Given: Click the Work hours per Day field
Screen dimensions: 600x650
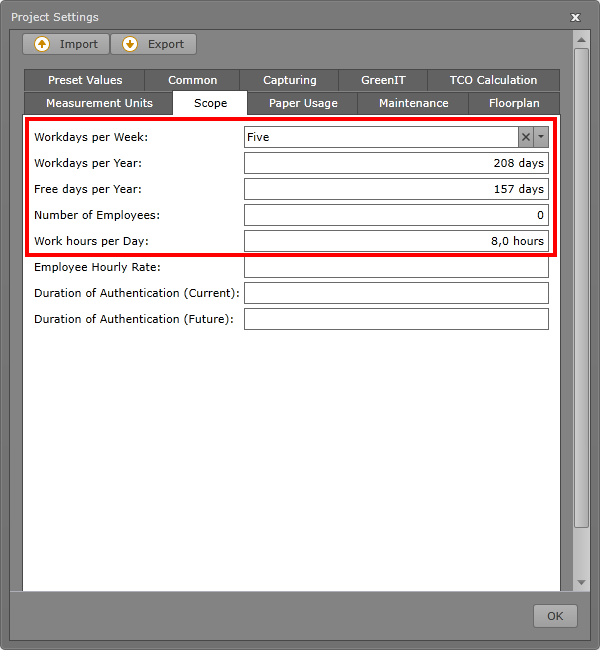Looking at the screenshot, I should click(396, 241).
